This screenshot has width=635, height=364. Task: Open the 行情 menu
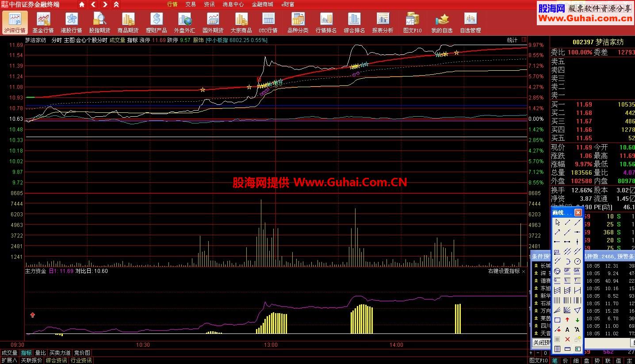pyautogui.click(x=172, y=4)
